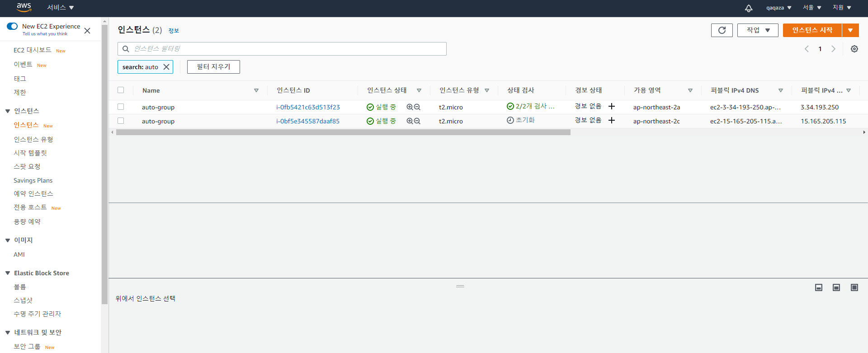Click the notification bell icon
Image resolution: width=868 pixels, height=353 pixels.
click(x=749, y=8)
